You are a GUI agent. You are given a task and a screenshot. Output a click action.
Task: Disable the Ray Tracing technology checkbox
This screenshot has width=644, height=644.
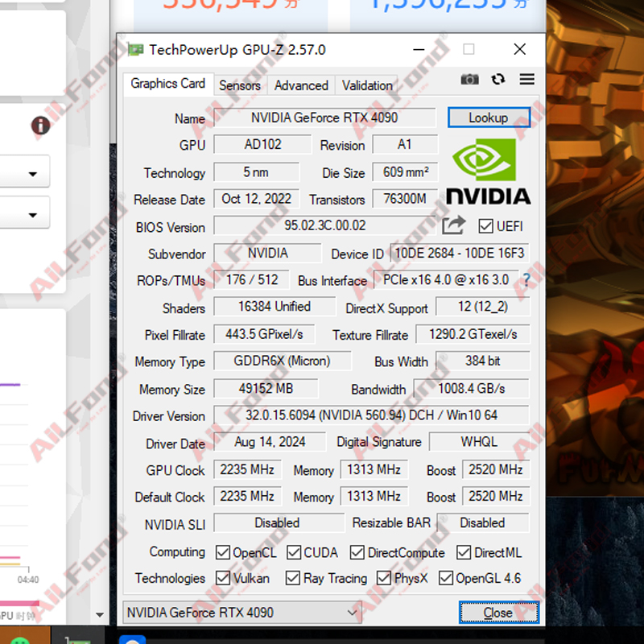point(293,578)
